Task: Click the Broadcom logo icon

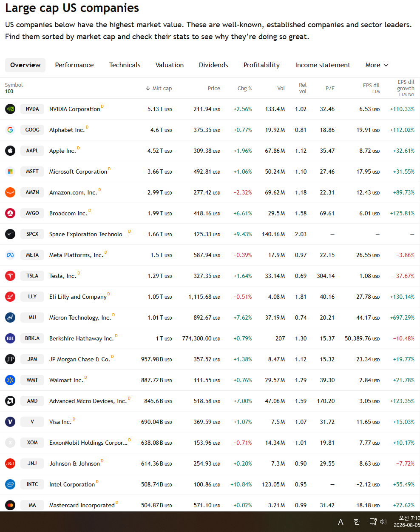Action: (x=10, y=213)
